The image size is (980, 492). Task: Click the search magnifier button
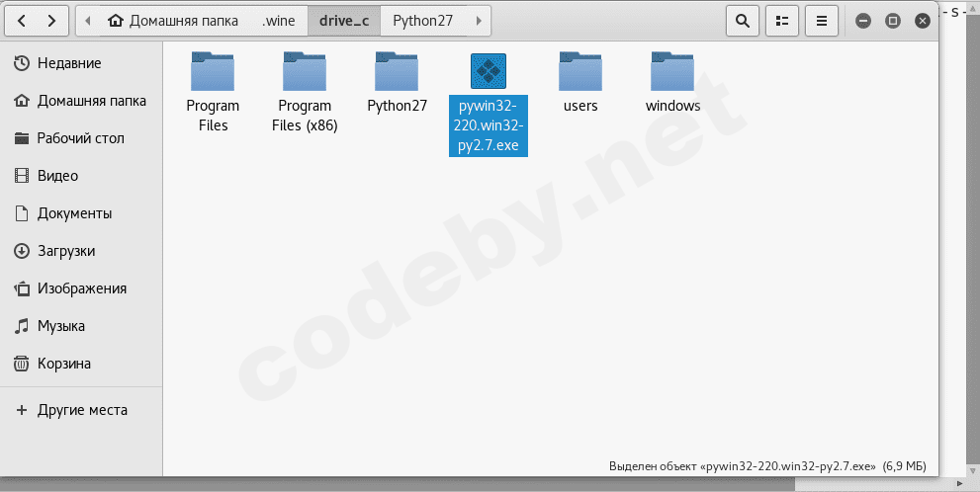pyautogui.click(x=743, y=21)
